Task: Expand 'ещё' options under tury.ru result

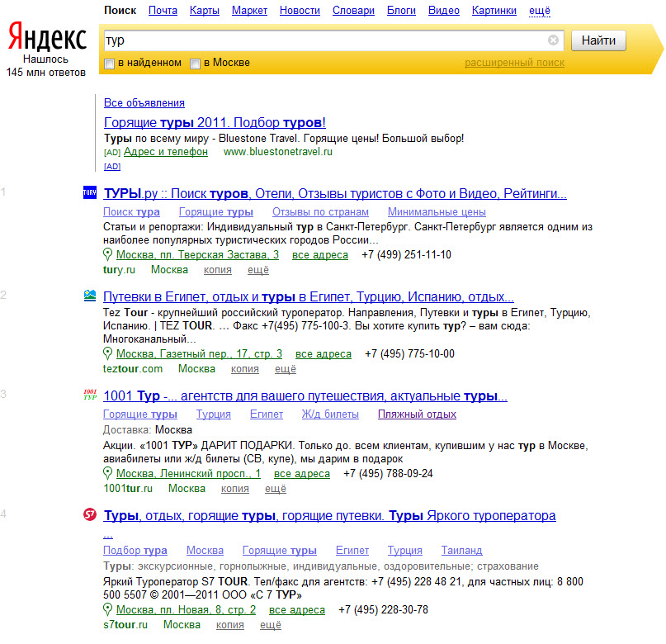Action: pyautogui.click(x=258, y=270)
